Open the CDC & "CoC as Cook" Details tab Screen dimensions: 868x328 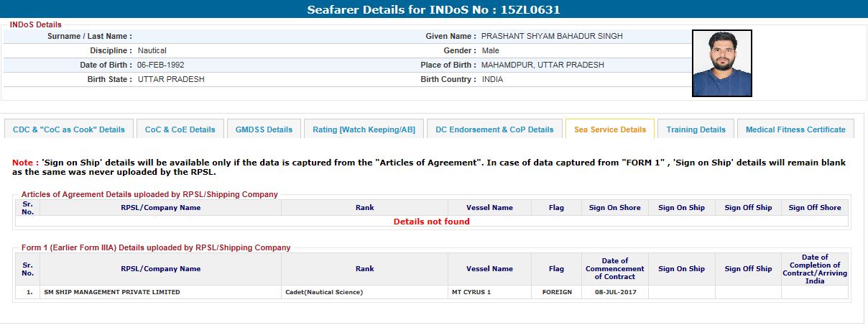pyautogui.click(x=68, y=129)
